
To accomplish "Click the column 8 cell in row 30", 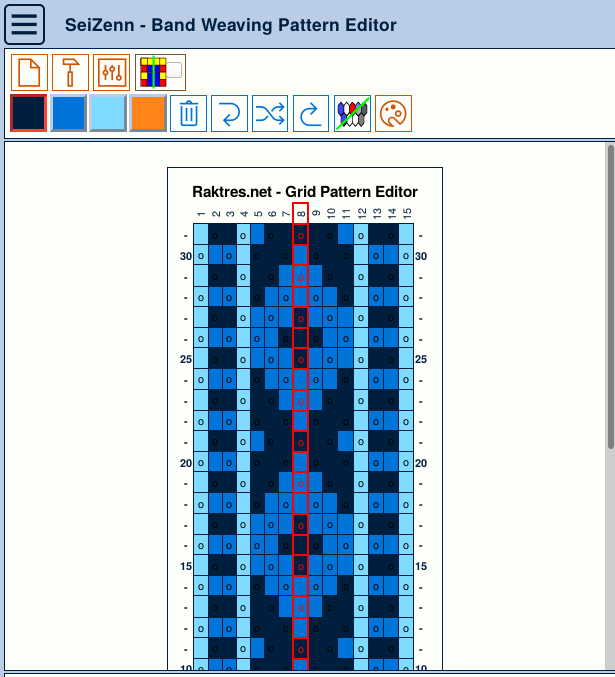I will click(301, 256).
